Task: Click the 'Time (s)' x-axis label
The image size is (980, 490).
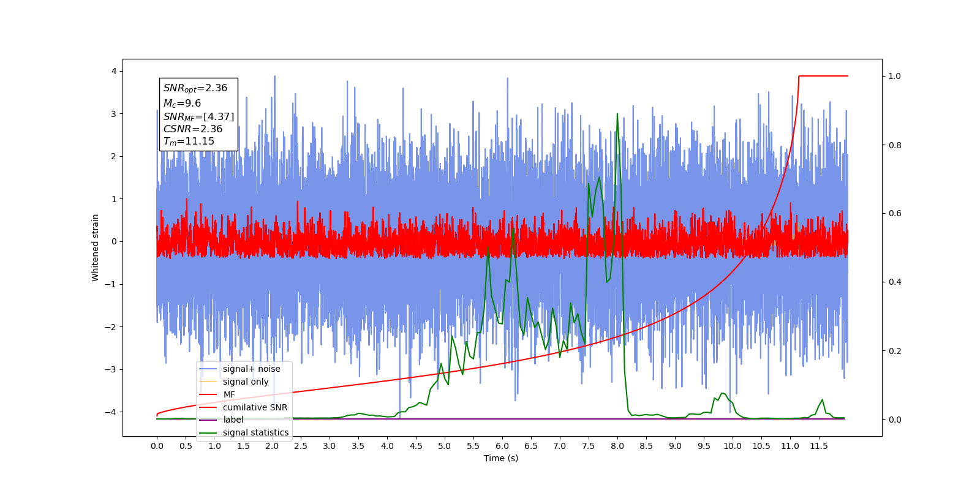Action: click(501, 458)
